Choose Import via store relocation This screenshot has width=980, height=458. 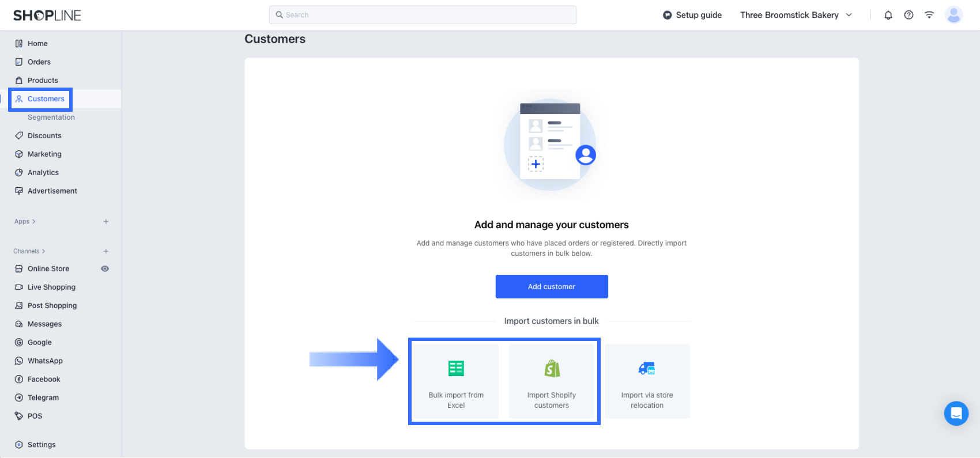[x=647, y=381]
